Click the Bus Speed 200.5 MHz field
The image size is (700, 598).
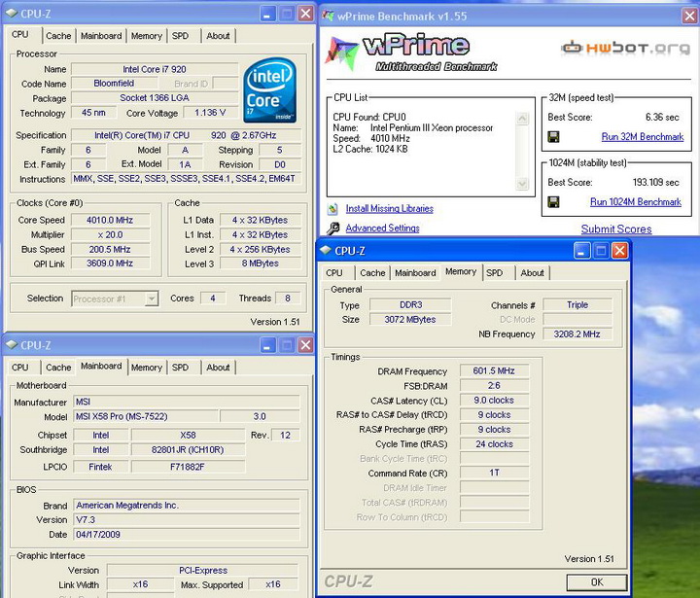[x=110, y=249]
